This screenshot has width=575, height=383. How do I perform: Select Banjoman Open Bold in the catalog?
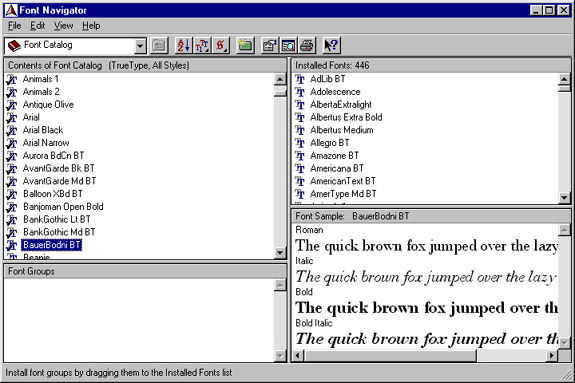[63, 207]
